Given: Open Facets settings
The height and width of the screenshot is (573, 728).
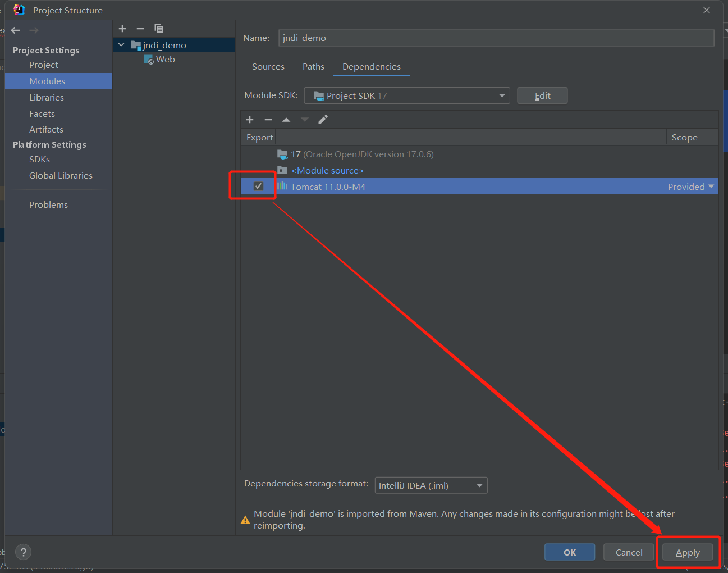Looking at the screenshot, I should point(42,114).
